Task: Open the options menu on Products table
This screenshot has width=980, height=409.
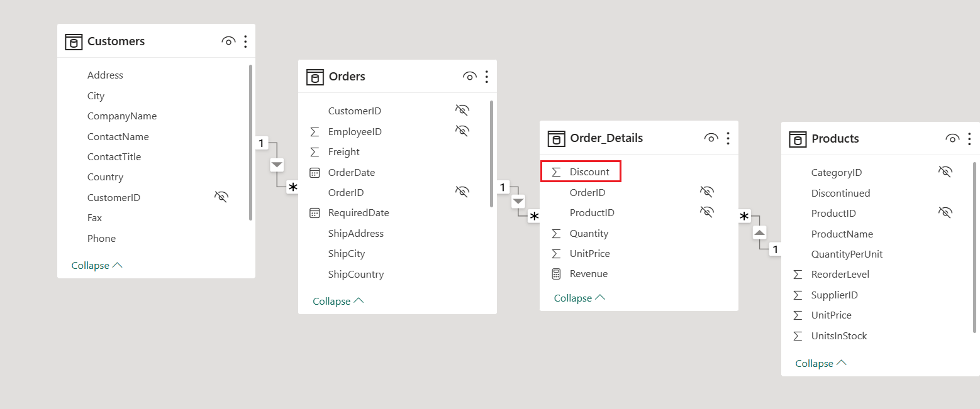Action: (971, 138)
